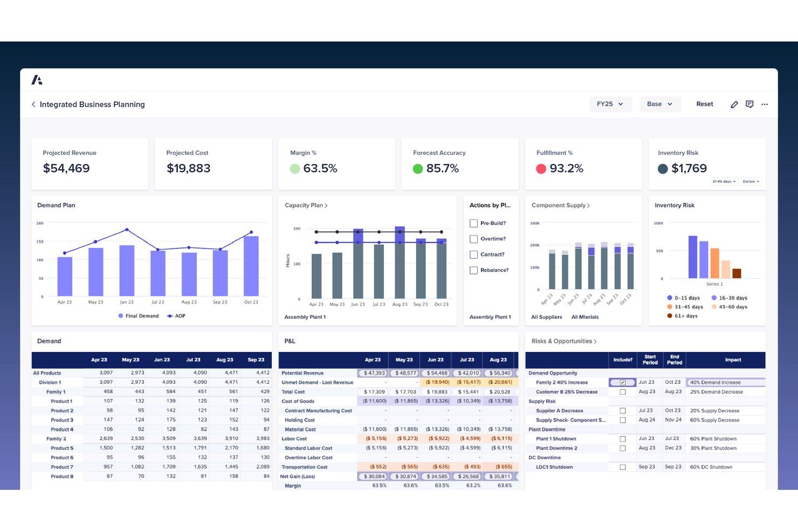Select the Projected Revenue $54,469 card

pyautogui.click(x=90, y=164)
